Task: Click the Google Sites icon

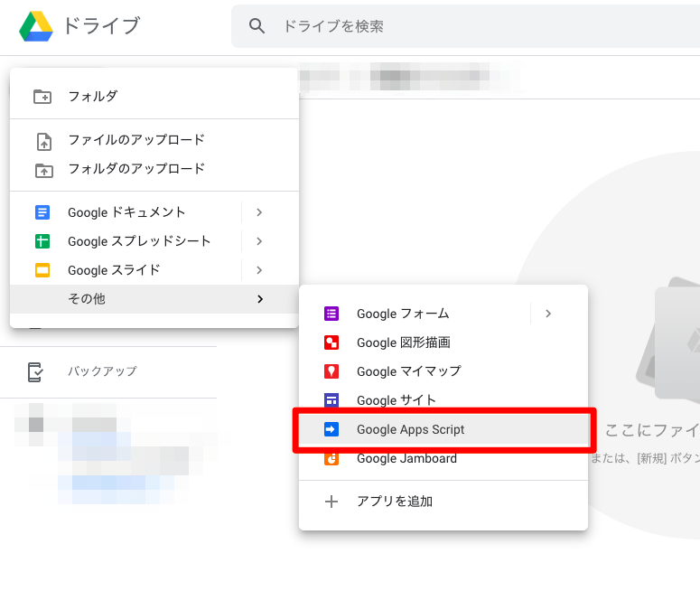Action: [331, 400]
